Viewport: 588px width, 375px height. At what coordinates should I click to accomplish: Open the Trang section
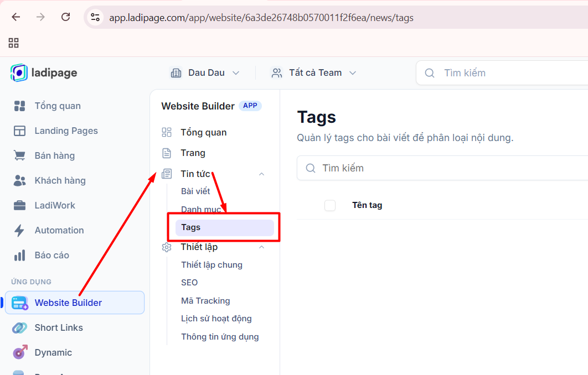coord(193,153)
